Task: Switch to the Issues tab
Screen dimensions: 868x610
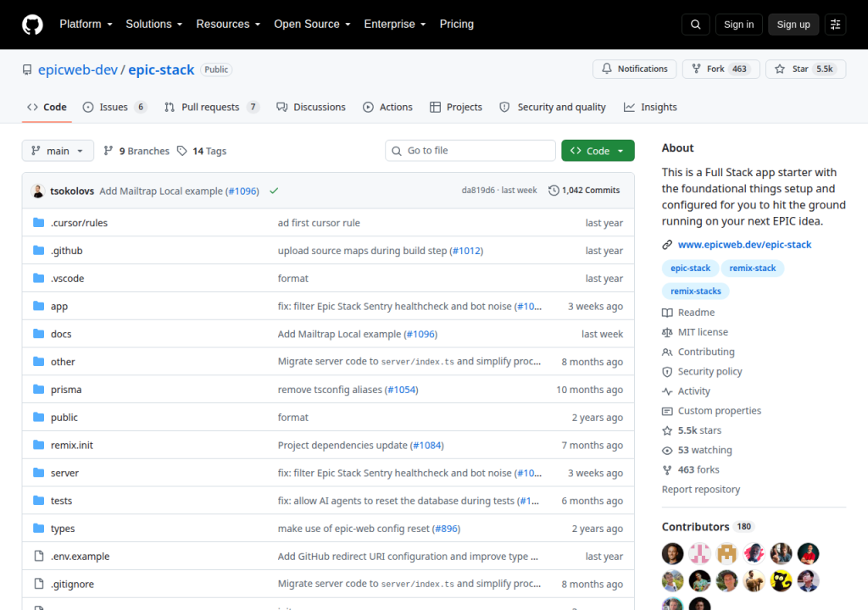Action: [114, 107]
